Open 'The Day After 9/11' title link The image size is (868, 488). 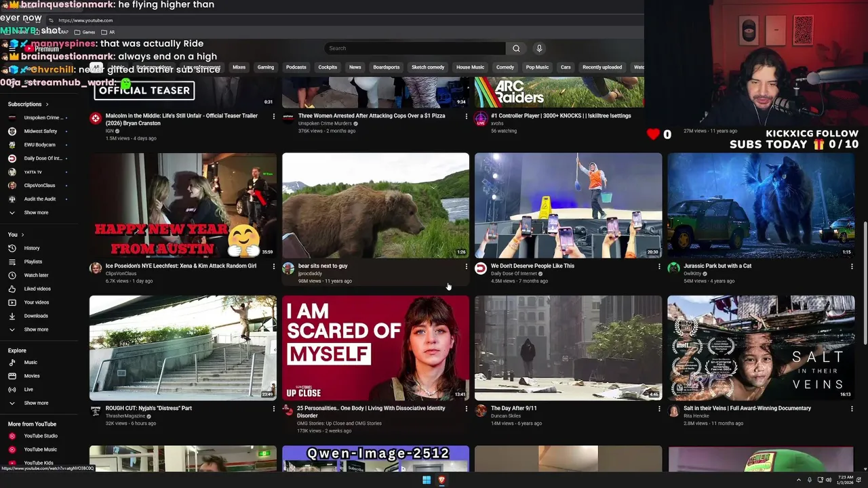click(514, 409)
